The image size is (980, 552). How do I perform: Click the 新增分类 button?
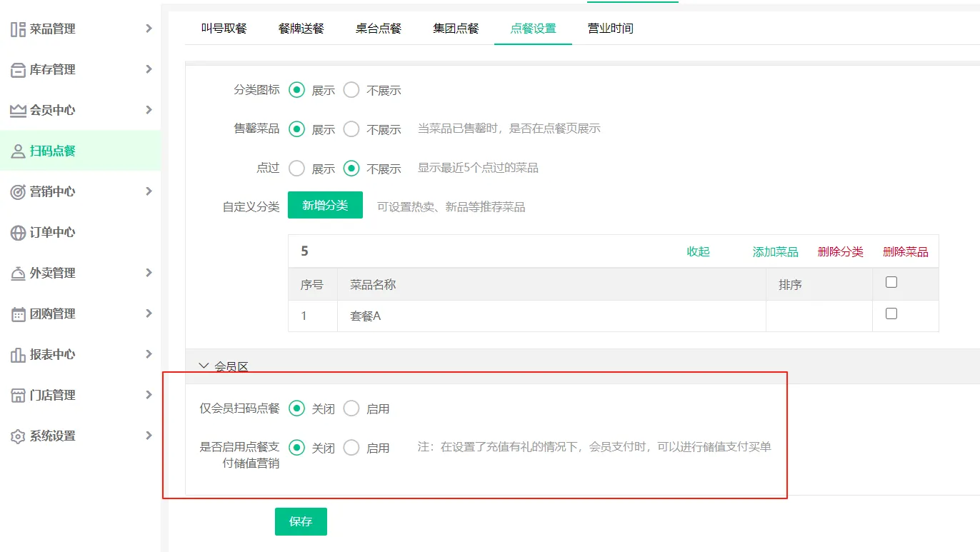[325, 206]
